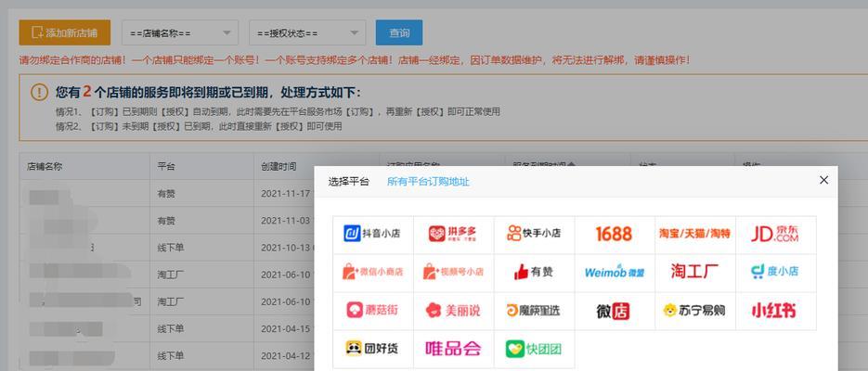
Task: Select the JD.COM 京东 platform tile
Action: 775,235
